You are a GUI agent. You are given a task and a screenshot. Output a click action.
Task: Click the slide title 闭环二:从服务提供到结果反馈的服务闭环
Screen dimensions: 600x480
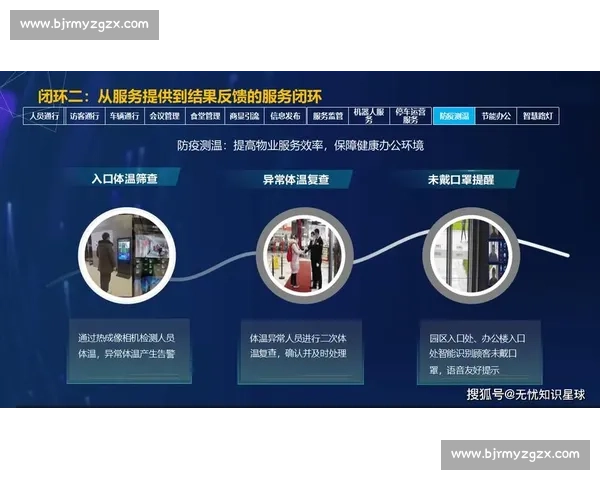[x=180, y=96]
